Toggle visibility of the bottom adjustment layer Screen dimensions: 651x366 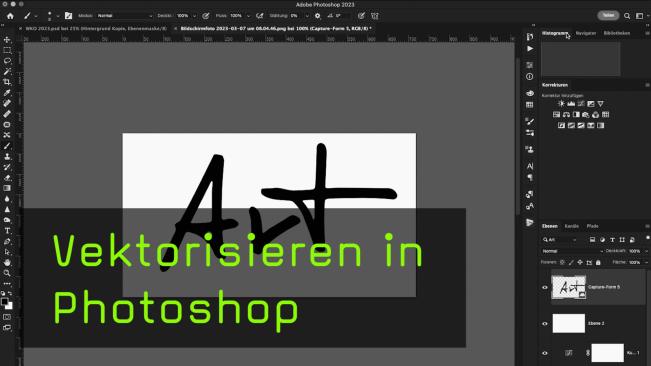click(545, 353)
